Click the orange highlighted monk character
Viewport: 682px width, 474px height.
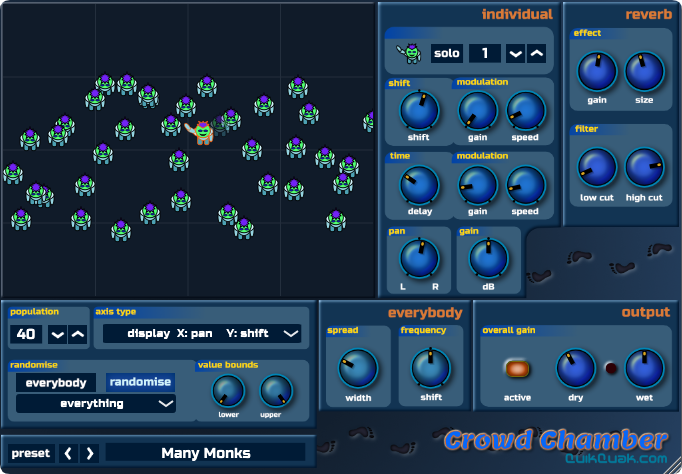click(201, 132)
